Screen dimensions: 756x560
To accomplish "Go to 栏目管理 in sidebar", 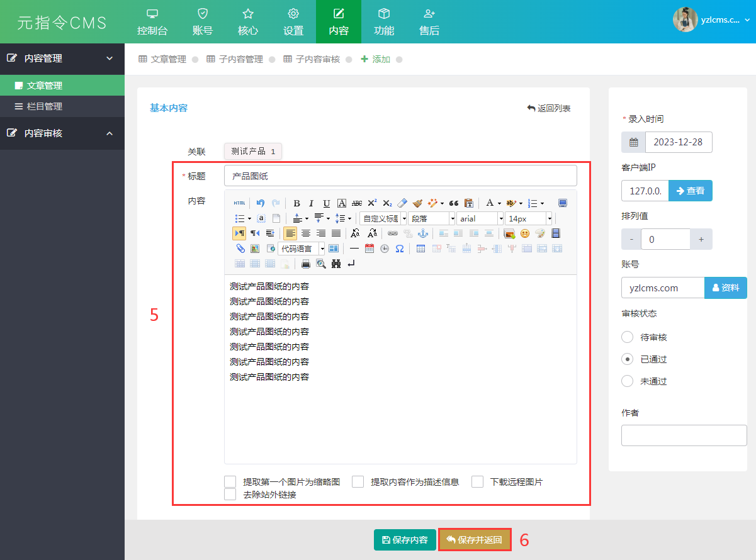I will (x=62, y=106).
